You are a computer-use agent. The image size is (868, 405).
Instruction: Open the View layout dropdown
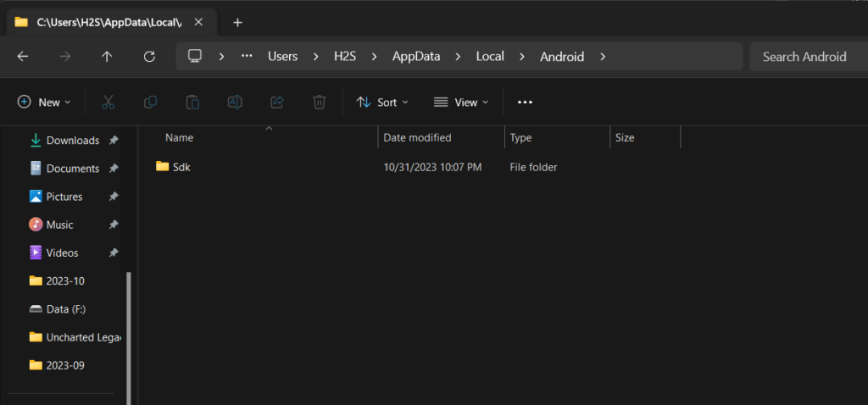tap(461, 102)
